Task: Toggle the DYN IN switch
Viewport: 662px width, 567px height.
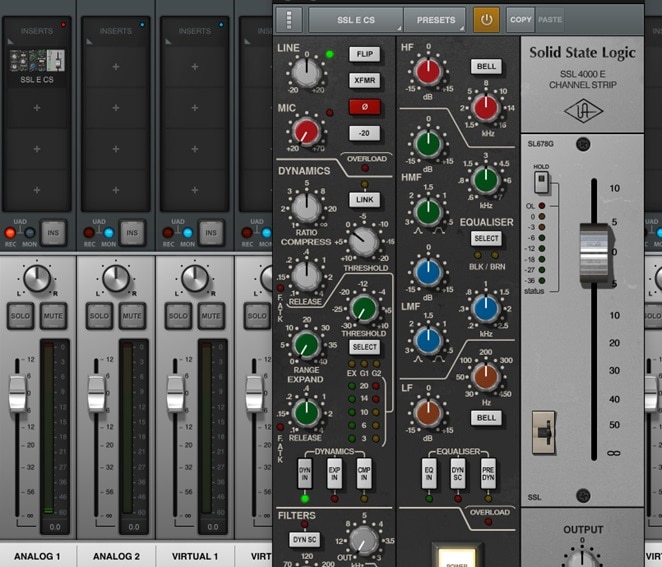Action: 306,474
